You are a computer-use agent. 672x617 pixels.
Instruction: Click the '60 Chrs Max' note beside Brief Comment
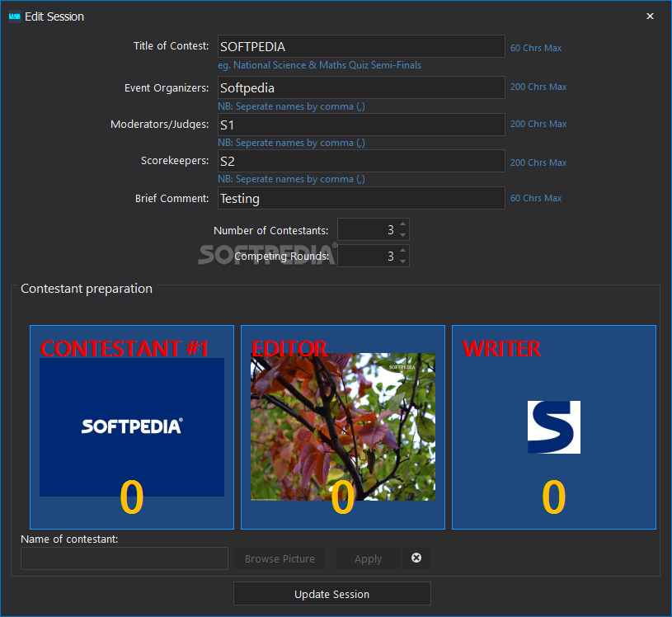(536, 198)
